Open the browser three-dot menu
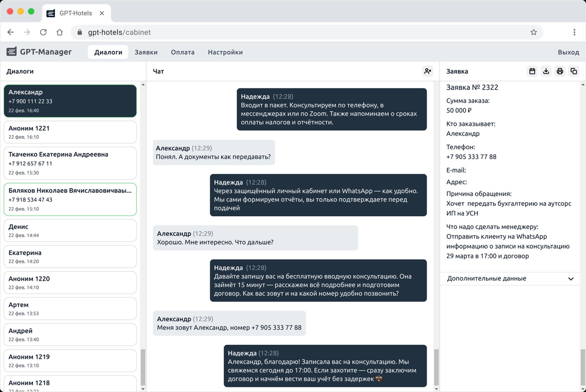The image size is (586, 392). 574,32
